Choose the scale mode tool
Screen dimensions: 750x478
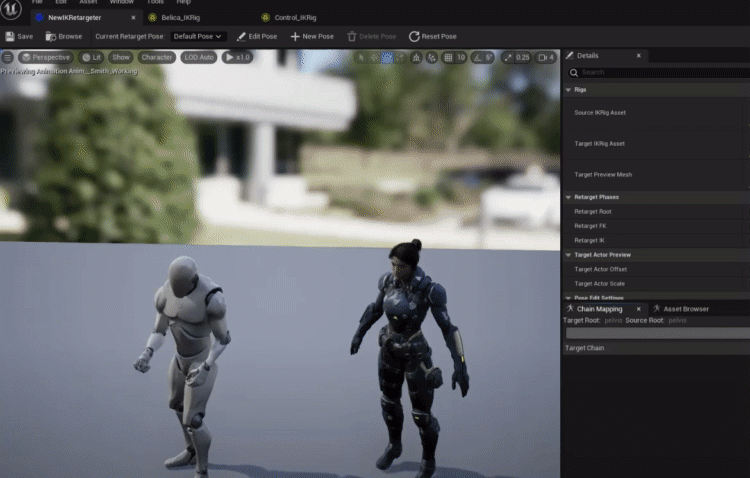coord(400,57)
